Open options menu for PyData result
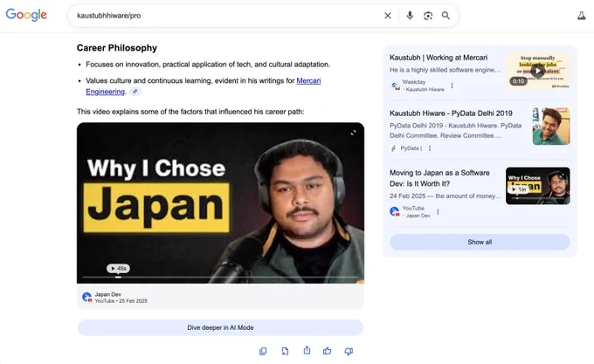Screen dimensions: 594x364 point(430,148)
